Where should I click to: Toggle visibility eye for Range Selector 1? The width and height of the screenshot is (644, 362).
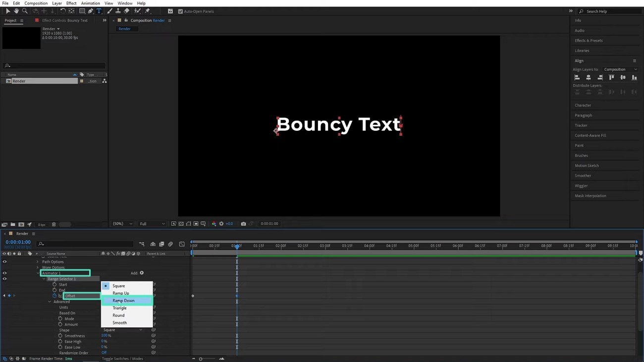tap(5, 279)
